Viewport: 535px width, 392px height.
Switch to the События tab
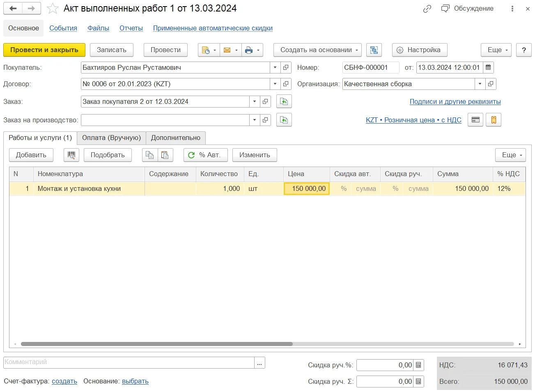pyautogui.click(x=63, y=28)
